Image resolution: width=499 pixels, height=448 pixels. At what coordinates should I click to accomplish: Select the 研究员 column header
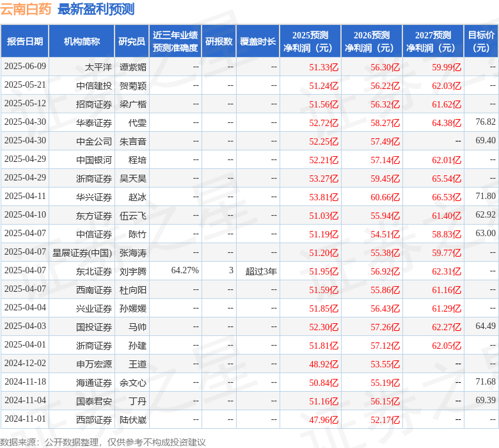click(132, 42)
